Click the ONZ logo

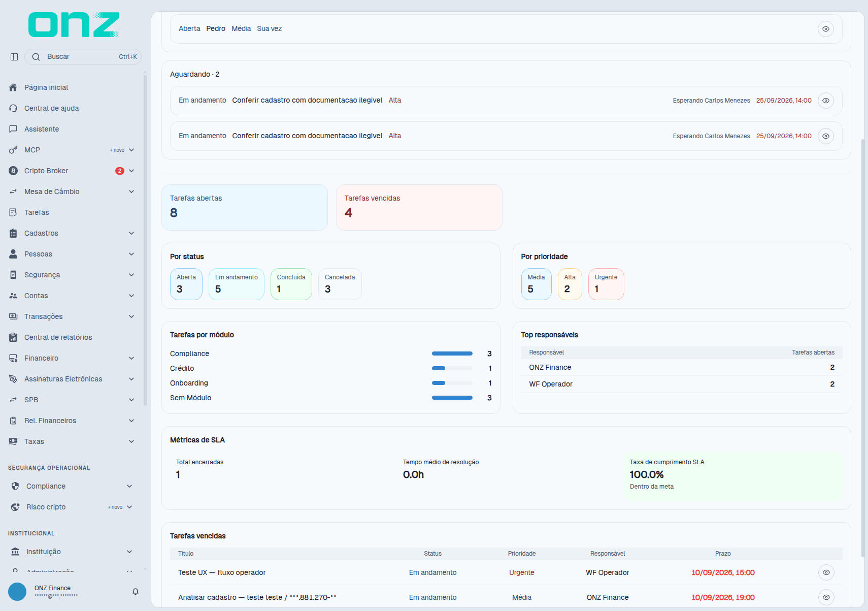tap(74, 25)
